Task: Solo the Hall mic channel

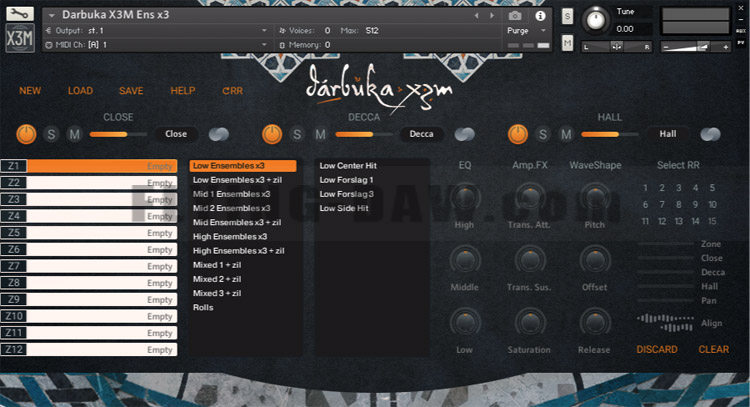Action: [x=543, y=134]
